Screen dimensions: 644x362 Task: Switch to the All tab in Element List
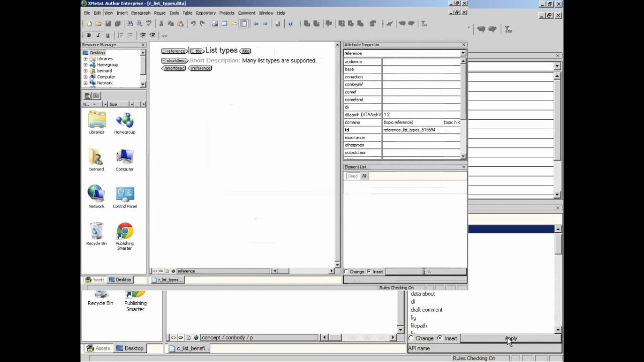[364, 176]
